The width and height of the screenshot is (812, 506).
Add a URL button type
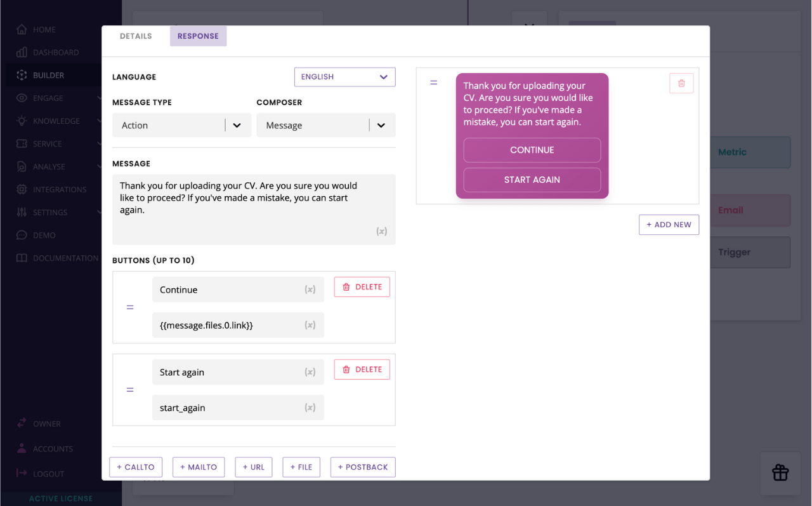[253, 467]
